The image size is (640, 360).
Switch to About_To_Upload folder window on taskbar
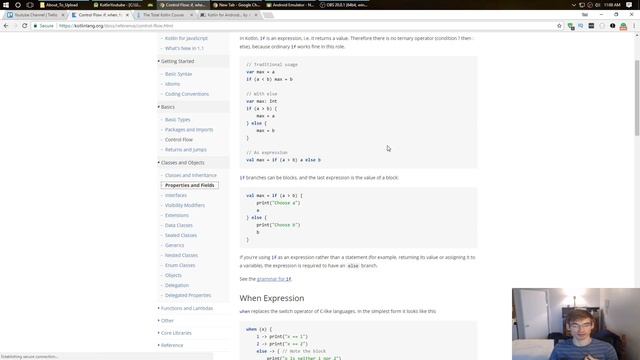coord(63,5)
